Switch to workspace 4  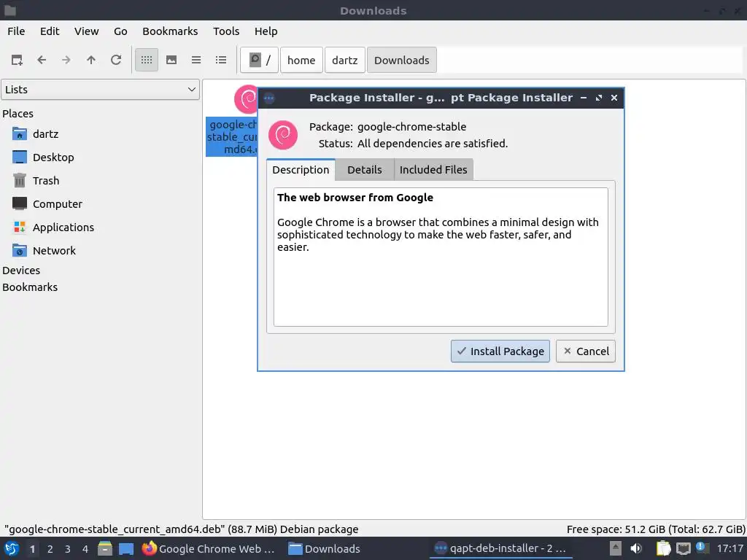[x=85, y=549]
